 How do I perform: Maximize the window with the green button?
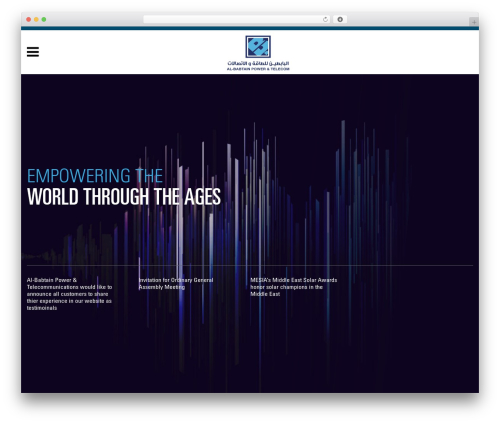[44, 20]
